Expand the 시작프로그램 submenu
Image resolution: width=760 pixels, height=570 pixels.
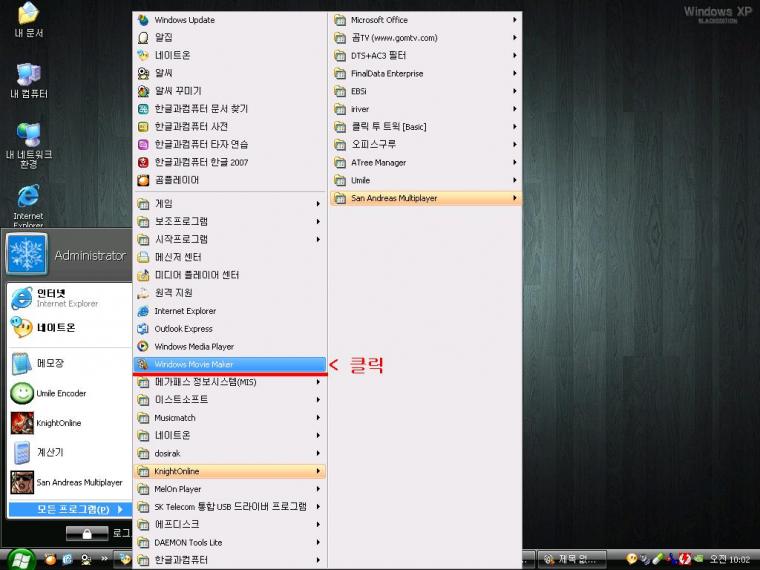229,239
